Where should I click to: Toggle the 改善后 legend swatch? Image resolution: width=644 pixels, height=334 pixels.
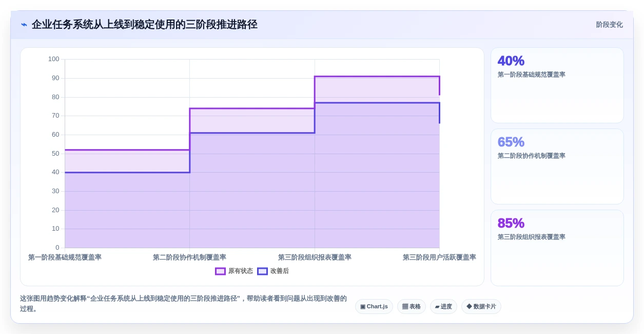(262, 271)
